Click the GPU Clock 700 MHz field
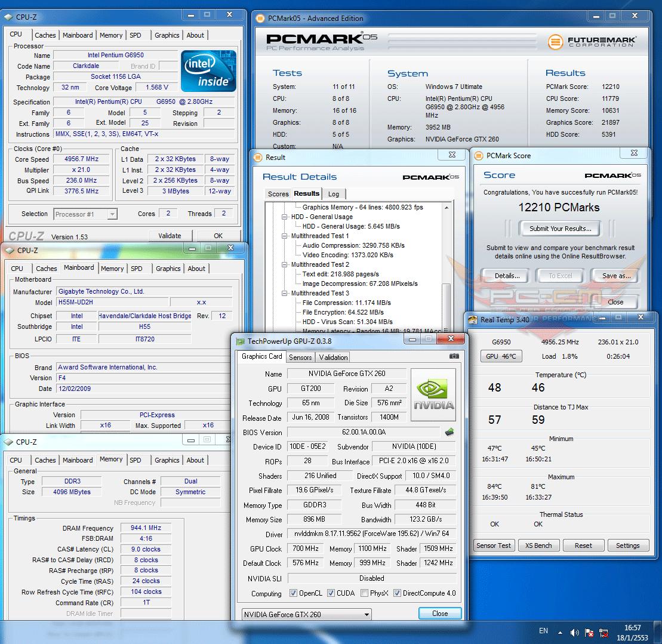662x644 pixels. tap(305, 548)
